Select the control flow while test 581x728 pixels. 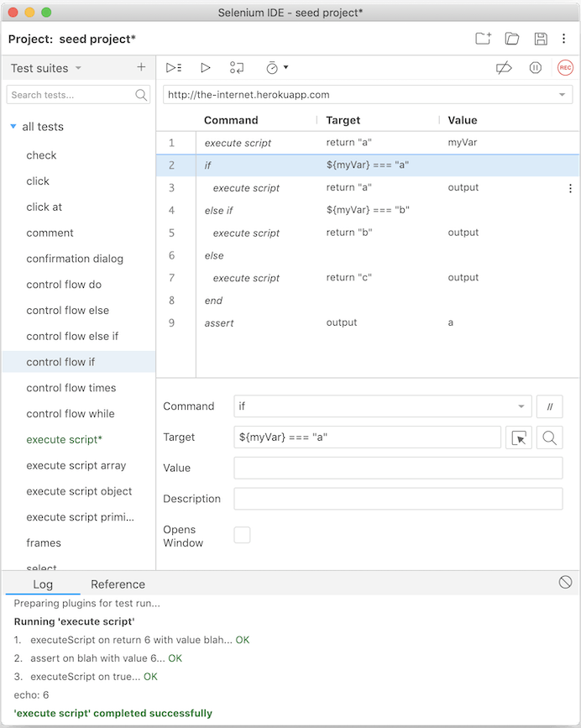[71, 413]
